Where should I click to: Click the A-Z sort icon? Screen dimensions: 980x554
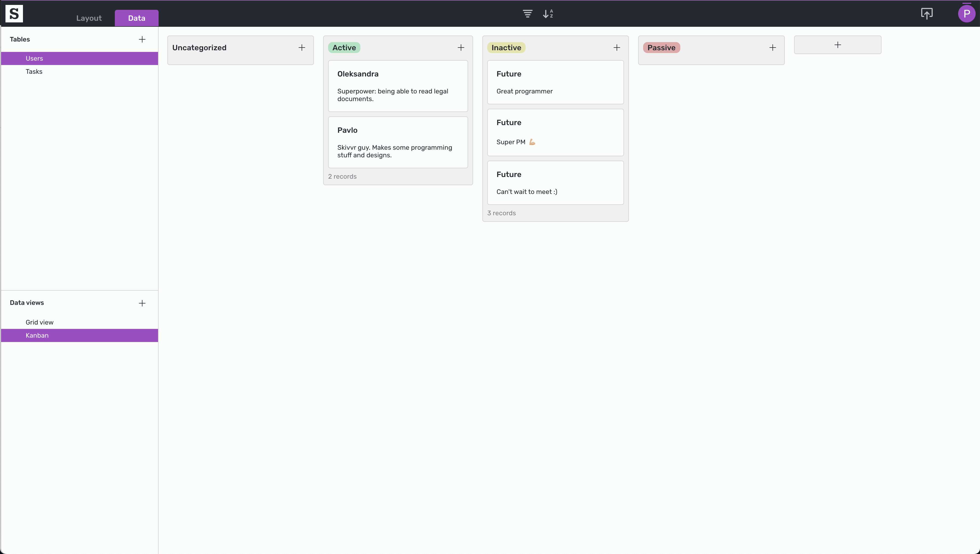tap(548, 14)
